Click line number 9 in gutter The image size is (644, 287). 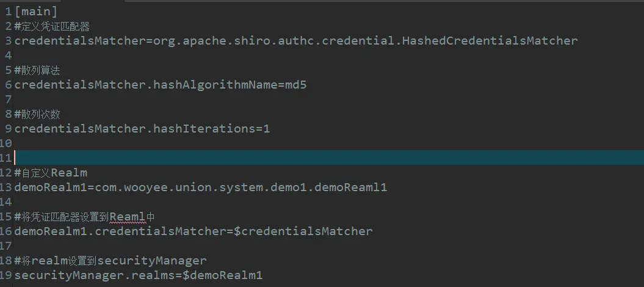click(x=9, y=129)
